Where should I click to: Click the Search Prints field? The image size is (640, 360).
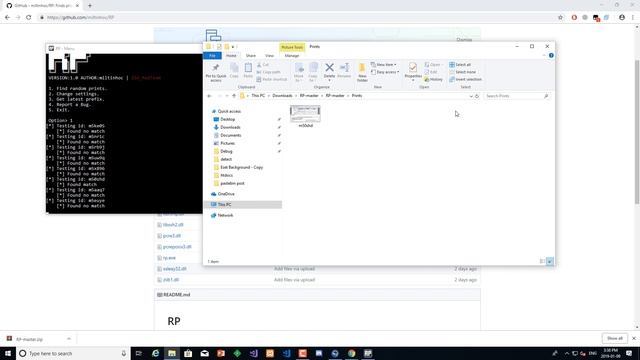coord(516,96)
